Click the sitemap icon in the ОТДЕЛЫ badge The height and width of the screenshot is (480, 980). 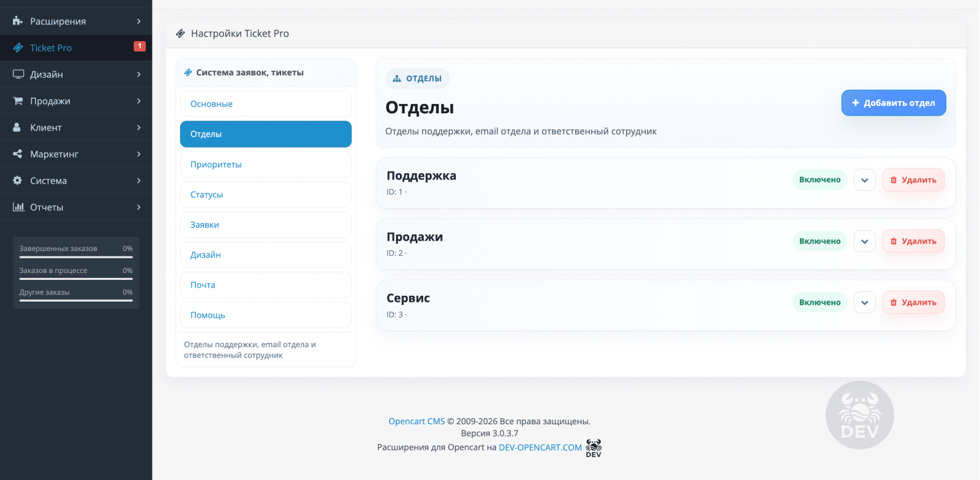pos(397,78)
